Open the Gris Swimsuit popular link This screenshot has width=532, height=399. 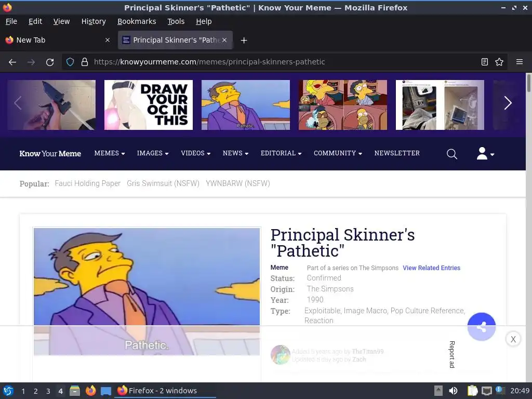click(163, 183)
